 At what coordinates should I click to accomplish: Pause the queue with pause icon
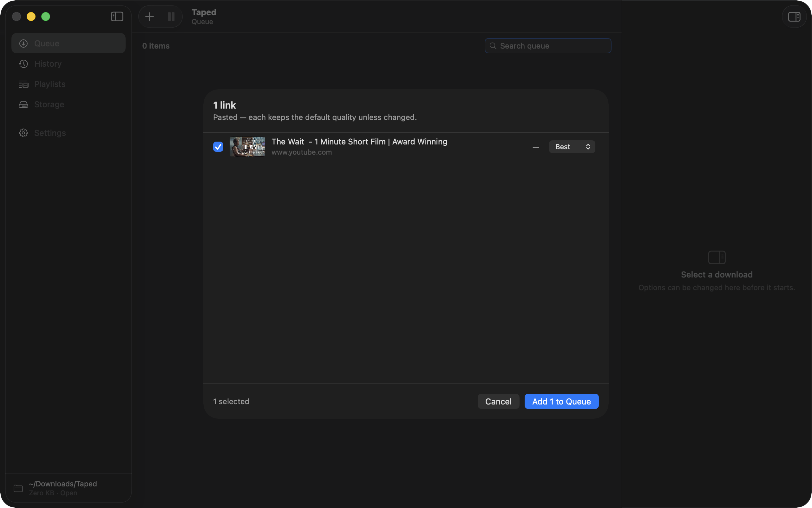tap(171, 17)
